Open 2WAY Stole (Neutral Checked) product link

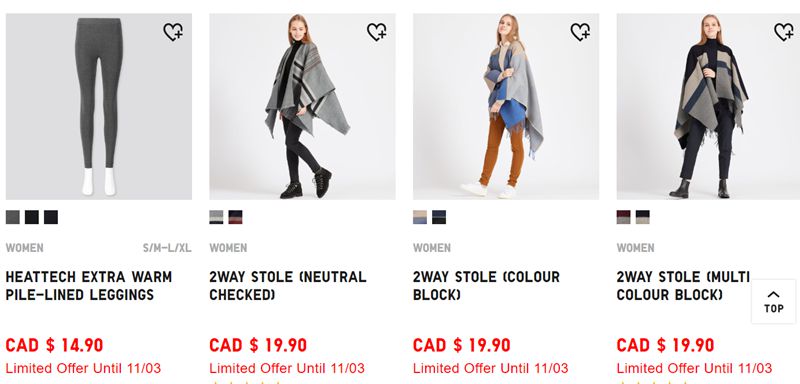click(x=288, y=286)
